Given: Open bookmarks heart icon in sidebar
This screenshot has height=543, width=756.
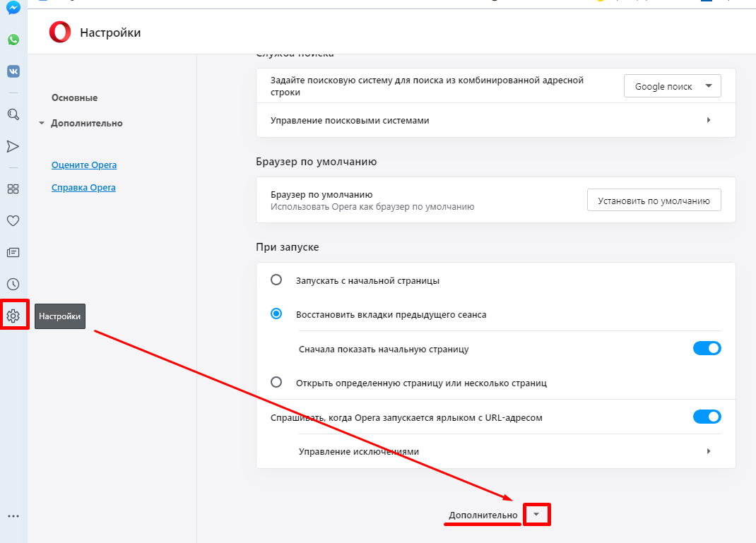Looking at the screenshot, I should tap(13, 221).
